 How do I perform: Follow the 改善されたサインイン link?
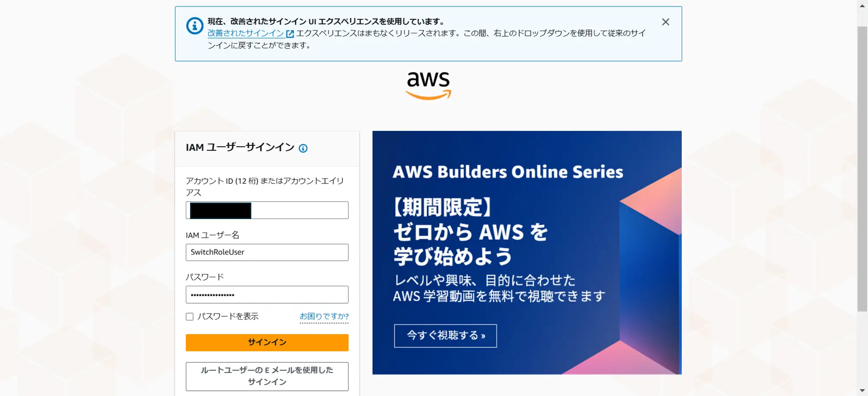click(x=246, y=33)
